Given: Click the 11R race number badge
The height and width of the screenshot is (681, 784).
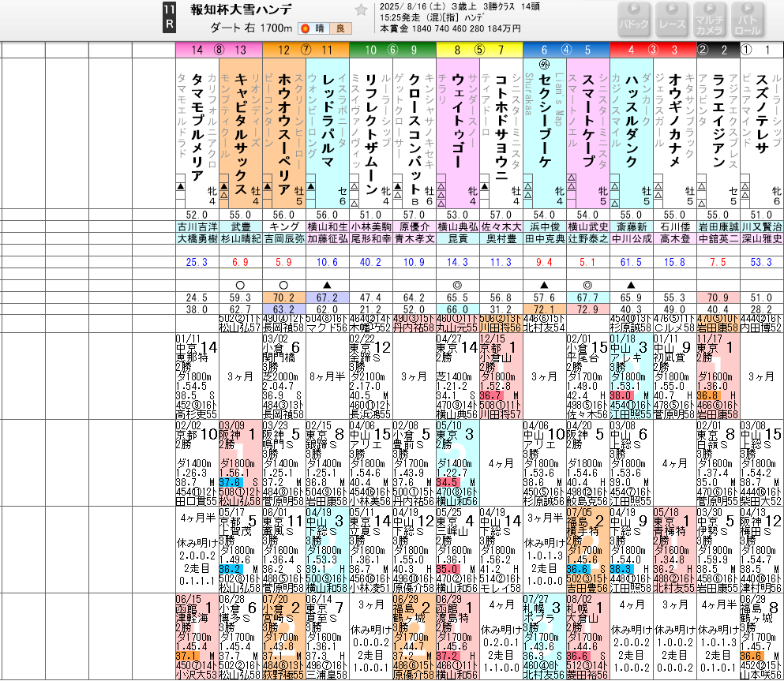Looking at the screenshot, I should (169, 19).
